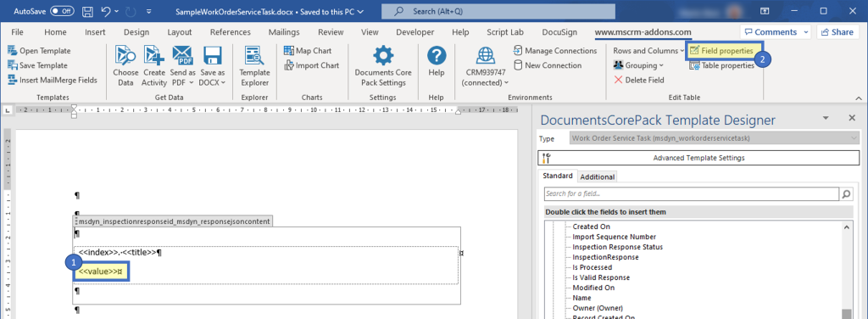Image resolution: width=868 pixels, height=319 pixels.
Task: Open the Undo history dropdown arrow
Action: click(117, 11)
